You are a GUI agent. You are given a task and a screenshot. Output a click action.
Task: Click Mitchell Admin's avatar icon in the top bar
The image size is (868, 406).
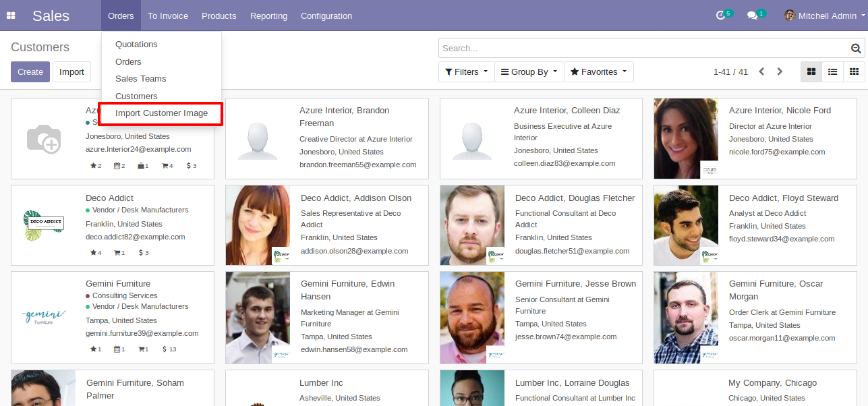click(790, 16)
